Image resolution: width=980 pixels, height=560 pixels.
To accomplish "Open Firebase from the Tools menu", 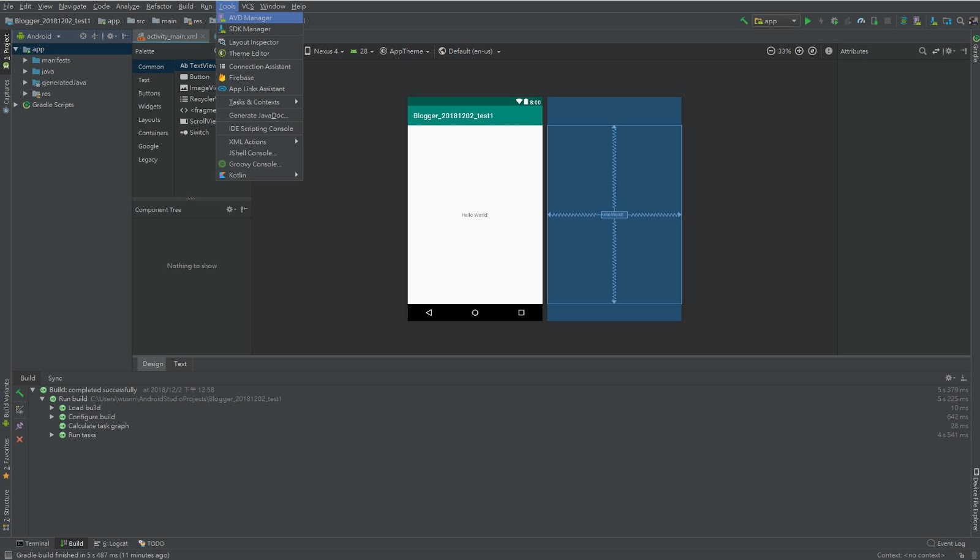I will coord(260,78).
